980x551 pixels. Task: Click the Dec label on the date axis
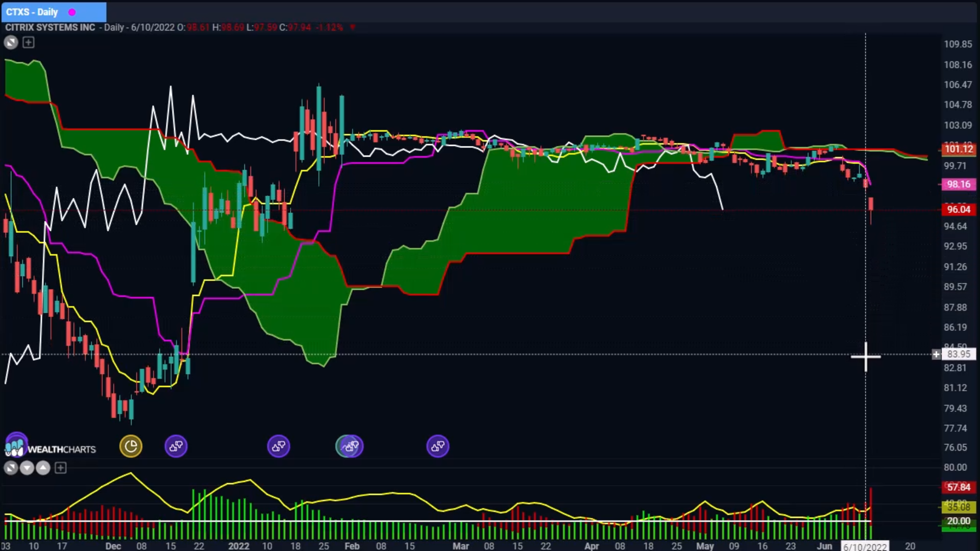point(113,546)
